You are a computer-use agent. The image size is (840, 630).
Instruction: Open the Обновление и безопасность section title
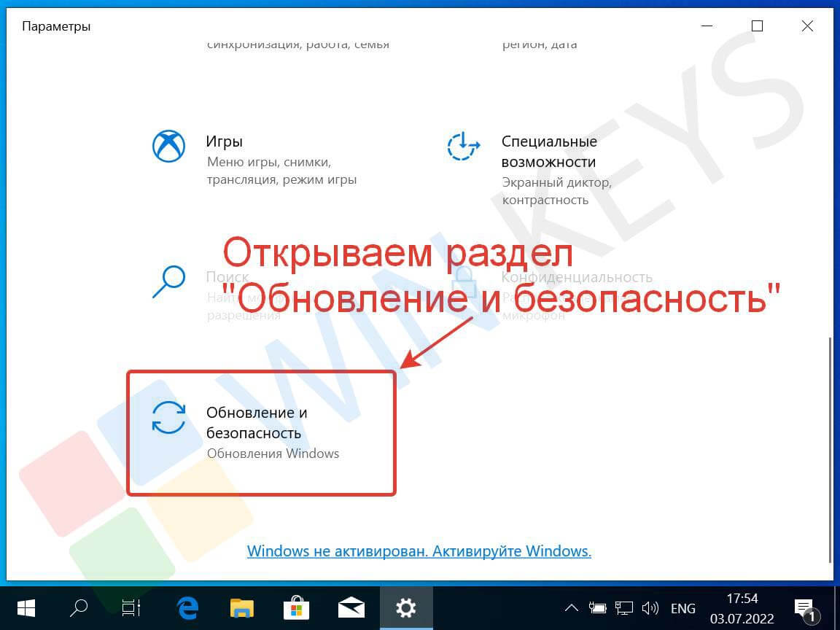(257, 422)
